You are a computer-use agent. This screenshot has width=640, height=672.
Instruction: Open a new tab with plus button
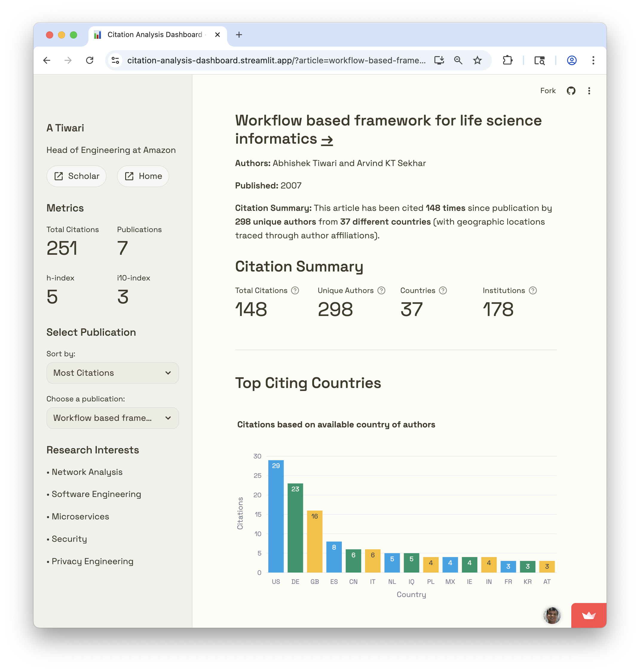pyautogui.click(x=239, y=34)
